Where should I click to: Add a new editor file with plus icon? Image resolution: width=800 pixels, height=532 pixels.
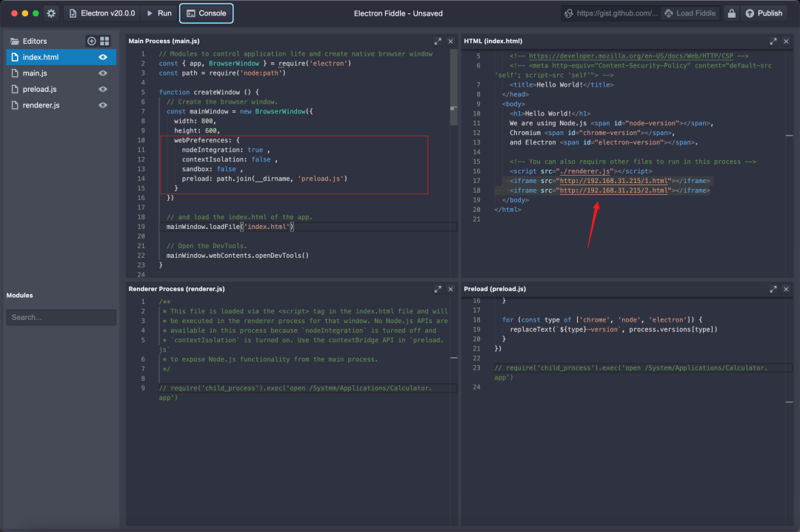(x=91, y=41)
